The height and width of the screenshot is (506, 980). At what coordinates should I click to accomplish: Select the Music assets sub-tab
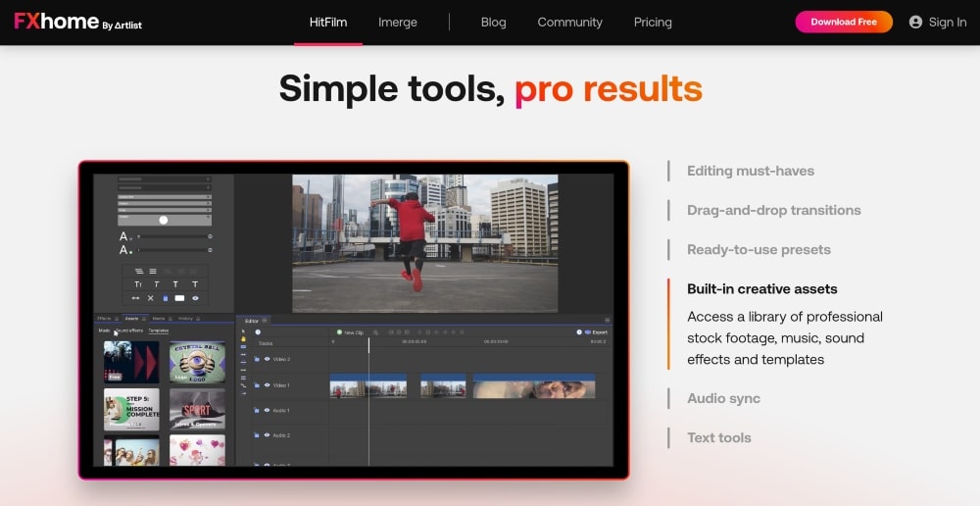(105, 330)
